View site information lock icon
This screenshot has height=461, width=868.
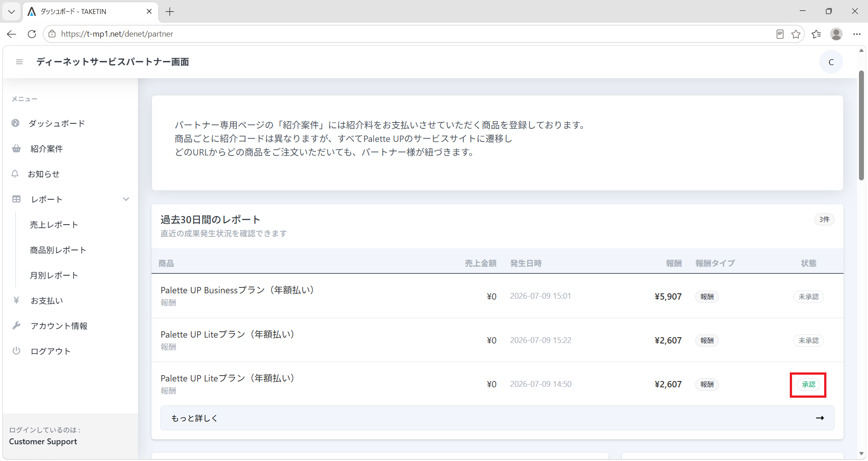(52, 34)
